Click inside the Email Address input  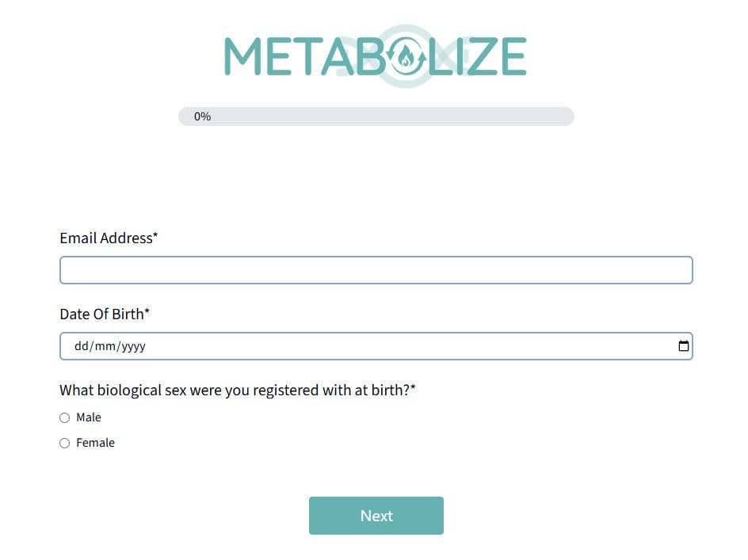pos(376,270)
